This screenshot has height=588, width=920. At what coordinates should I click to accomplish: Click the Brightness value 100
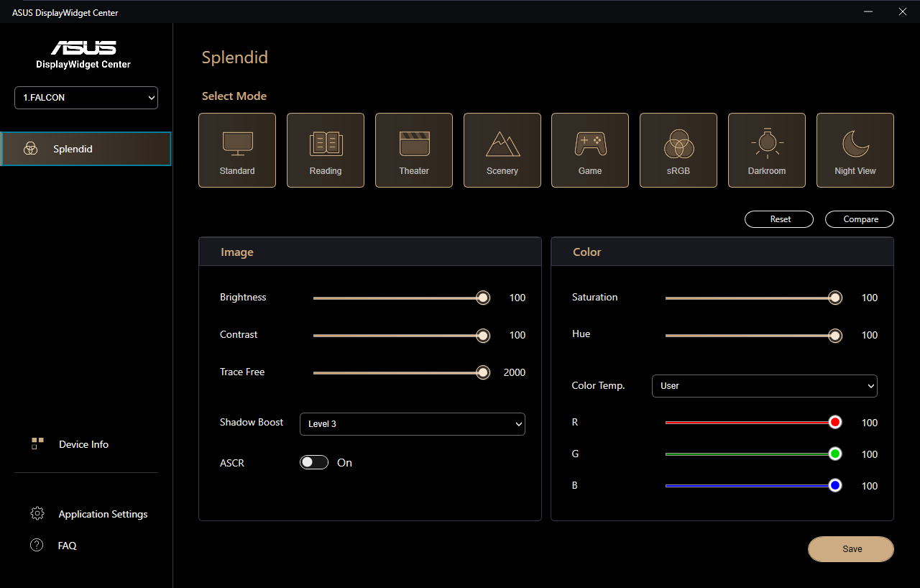(517, 298)
